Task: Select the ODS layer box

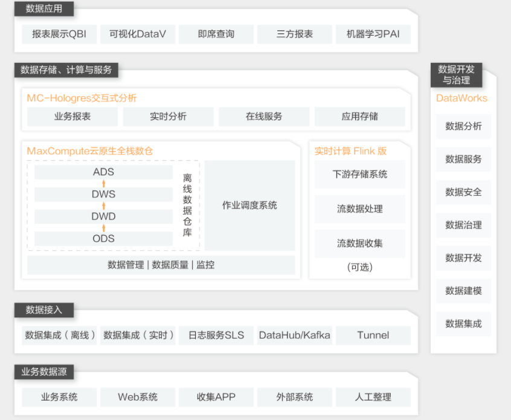Action: (x=104, y=238)
